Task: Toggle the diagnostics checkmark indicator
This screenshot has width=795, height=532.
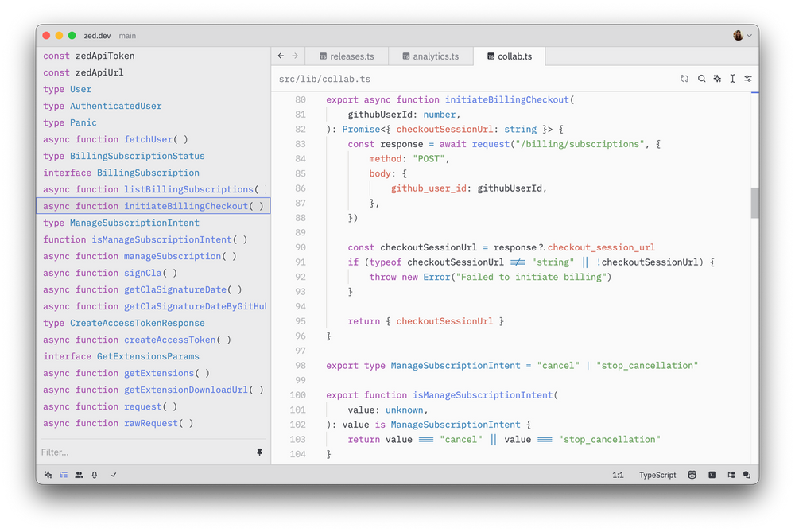Action: point(112,475)
